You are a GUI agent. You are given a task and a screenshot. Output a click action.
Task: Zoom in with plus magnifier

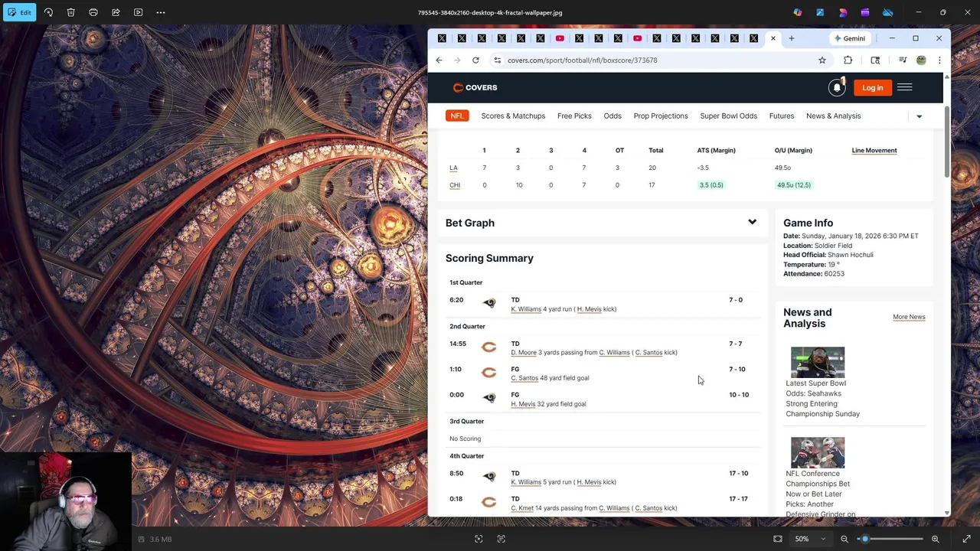tap(936, 539)
